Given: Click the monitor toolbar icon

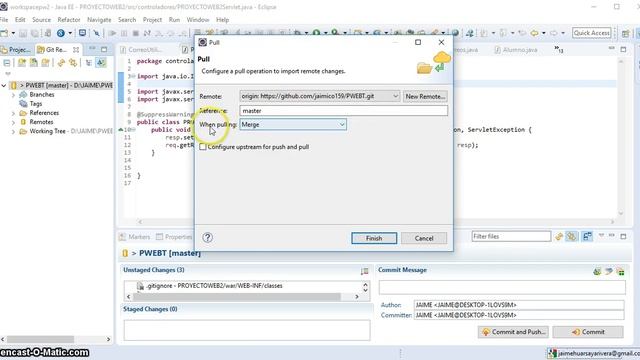Looking at the screenshot, I should pos(82,33).
